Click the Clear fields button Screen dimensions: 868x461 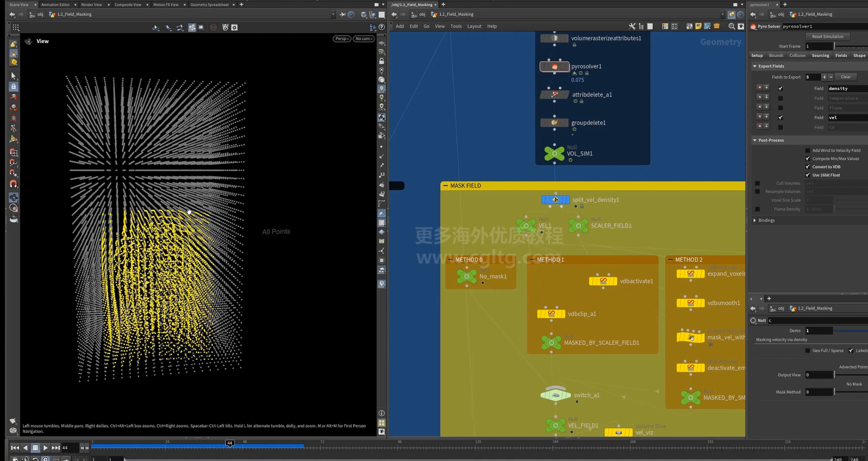click(845, 77)
